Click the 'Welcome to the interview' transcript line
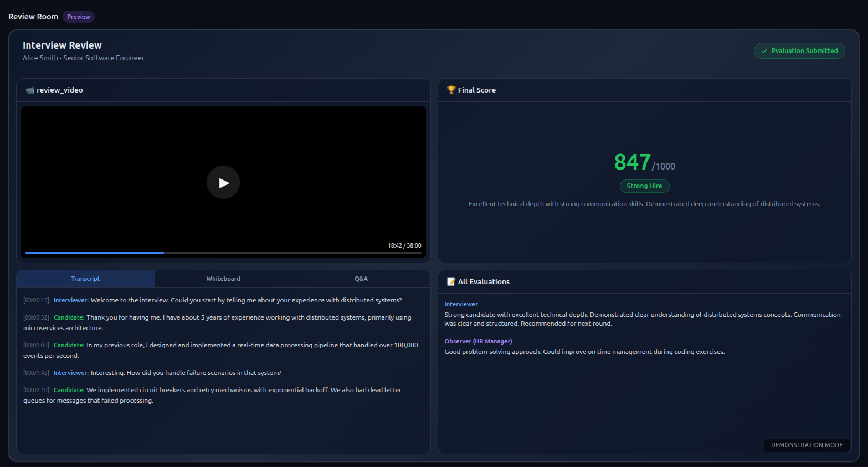 click(213, 300)
